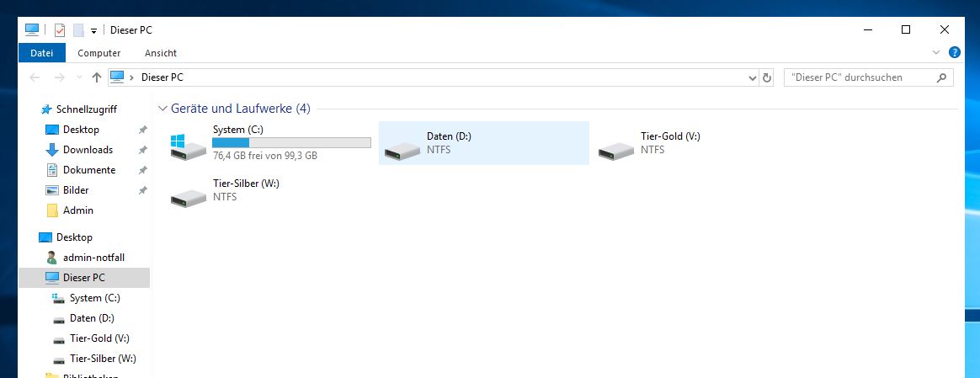Open the Admin folder in navigation pane
980x378 pixels.
(x=78, y=210)
